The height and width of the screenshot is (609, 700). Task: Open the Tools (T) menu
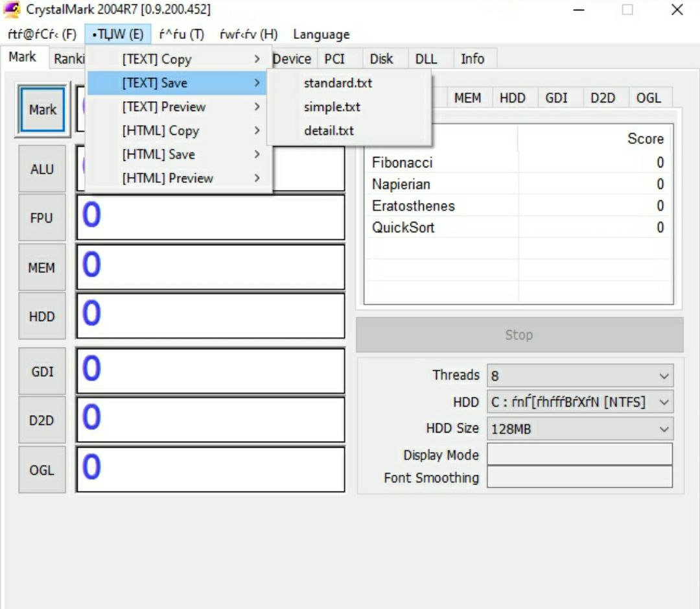coord(181,34)
